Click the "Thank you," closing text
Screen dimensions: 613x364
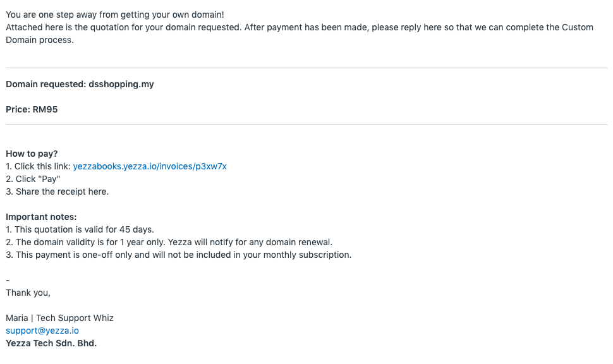point(28,293)
